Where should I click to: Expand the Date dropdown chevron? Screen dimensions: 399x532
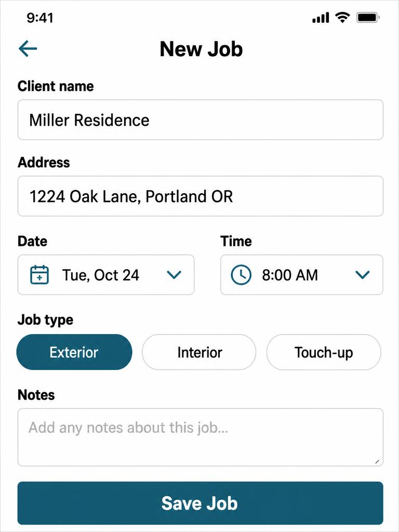click(x=175, y=274)
